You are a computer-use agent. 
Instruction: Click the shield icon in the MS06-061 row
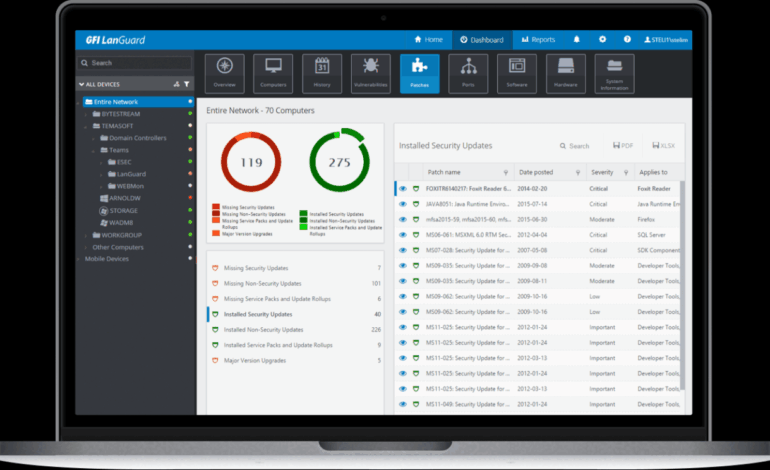416,235
